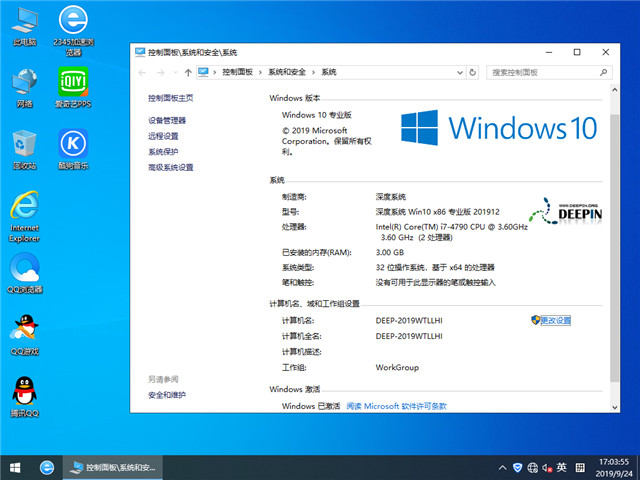
Task: Switch the 英 input language indicator
Action: pyautogui.click(x=562, y=467)
